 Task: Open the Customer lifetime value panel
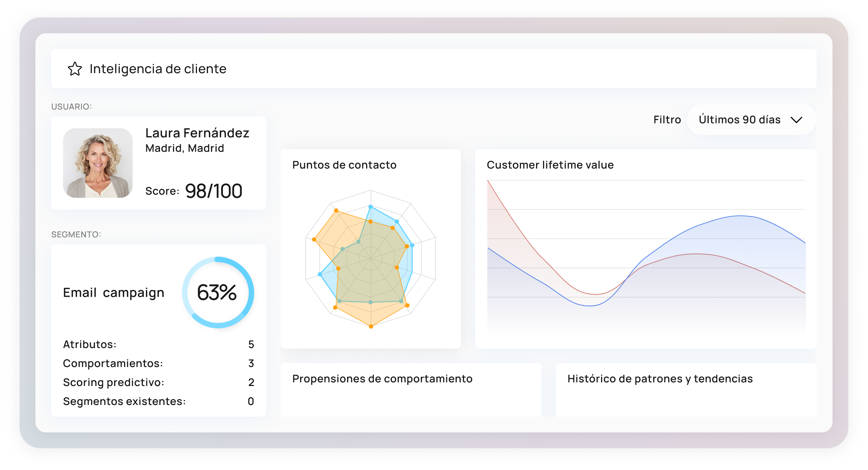point(550,165)
